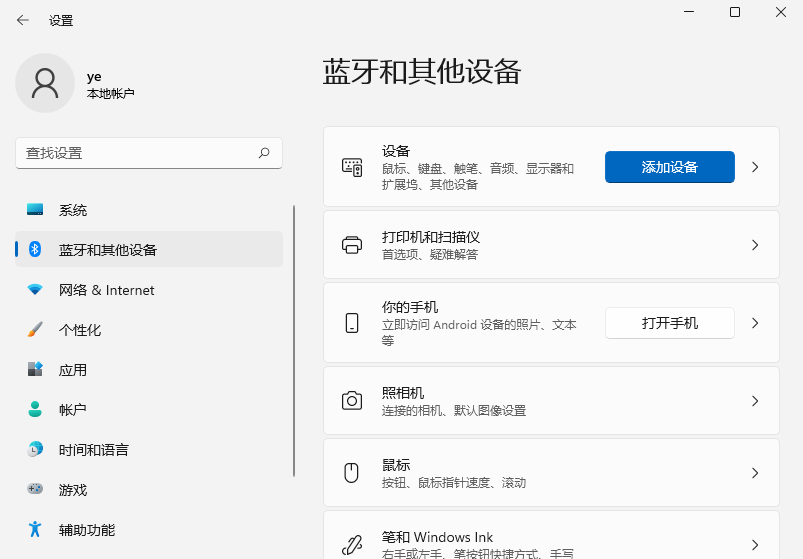
Task: Open 时间和语言 settings page
Action: pos(93,450)
